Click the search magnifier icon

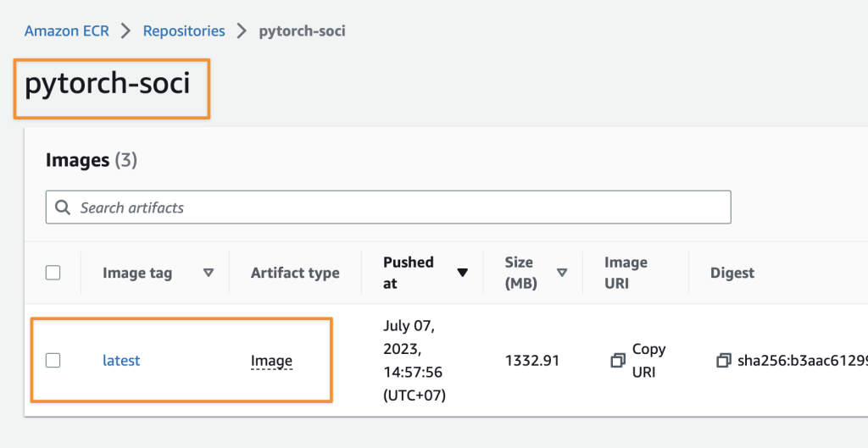pyautogui.click(x=62, y=207)
